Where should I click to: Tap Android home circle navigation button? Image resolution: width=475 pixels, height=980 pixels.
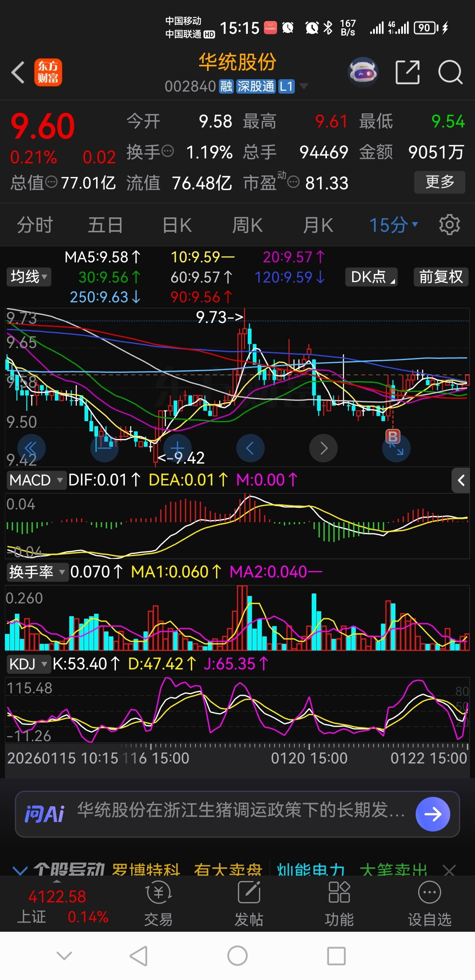pos(237,956)
